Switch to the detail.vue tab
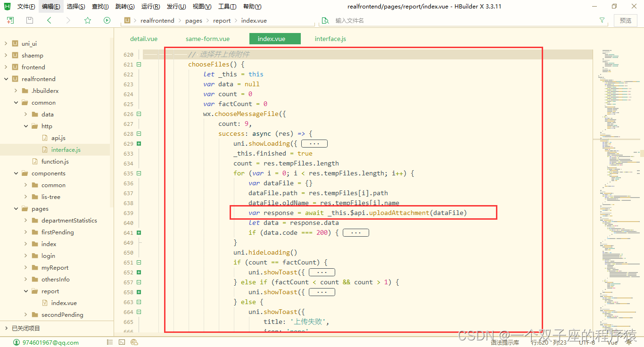Viewport: 644px width, 347px height. (144, 39)
